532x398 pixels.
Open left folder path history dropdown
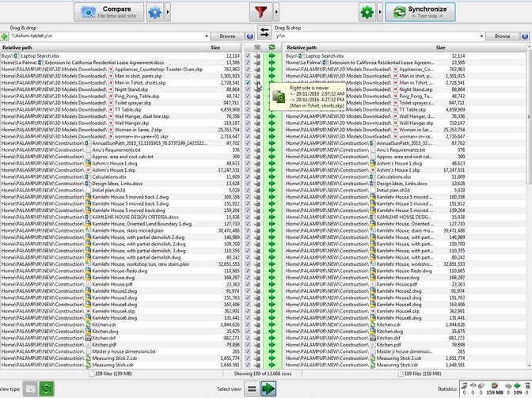tap(207, 36)
